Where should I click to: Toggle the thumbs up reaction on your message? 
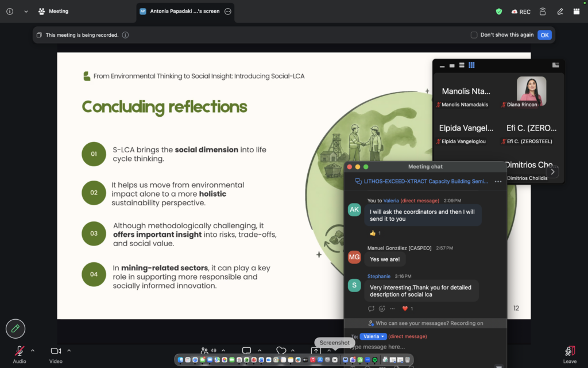click(x=375, y=233)
